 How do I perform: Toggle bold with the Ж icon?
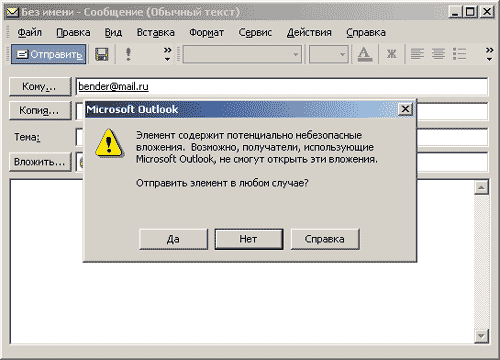(x=392, y=54)
